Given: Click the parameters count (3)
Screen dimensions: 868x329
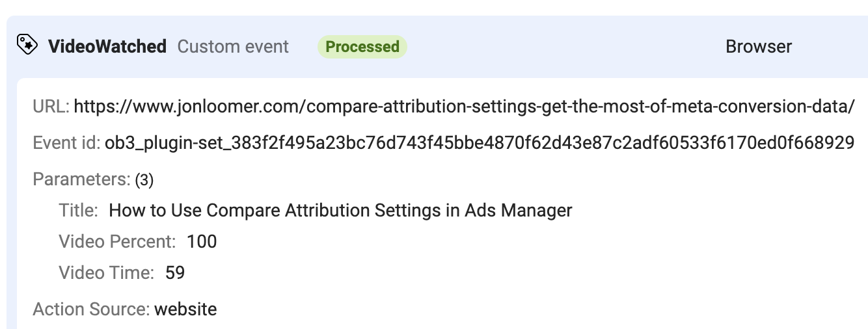Looking at the screenshot, I should click(x=144, y=180).
